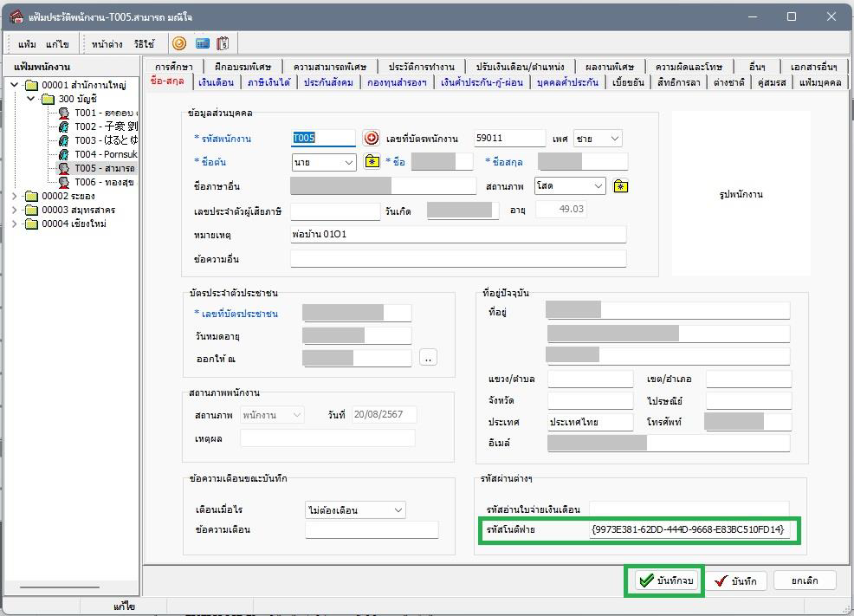Click red target icon beside employee code

pyautogui.click(x=371, y=139)
